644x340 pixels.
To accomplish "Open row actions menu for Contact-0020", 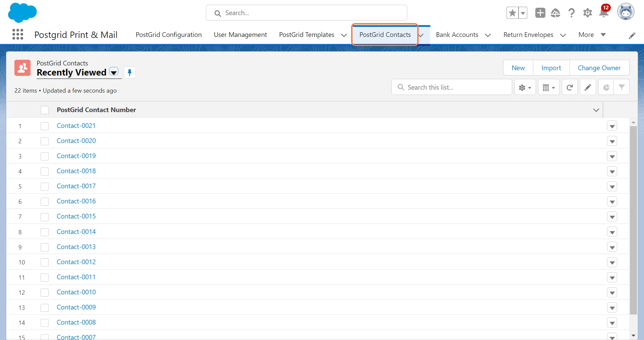I will (x=612, y=141).
